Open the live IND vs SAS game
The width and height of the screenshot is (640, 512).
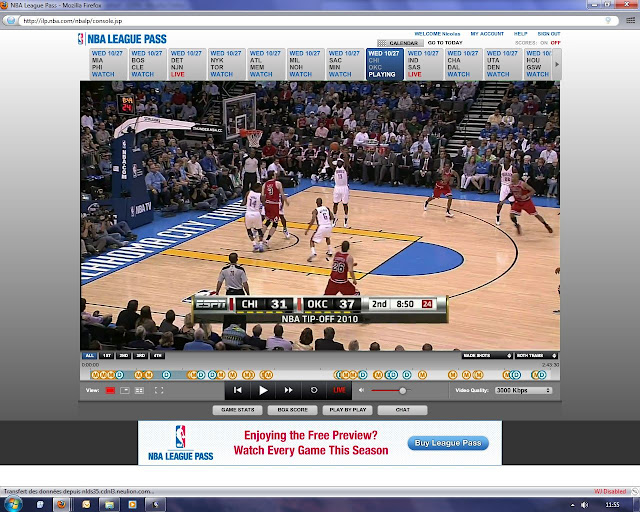[x=424, y=64]
